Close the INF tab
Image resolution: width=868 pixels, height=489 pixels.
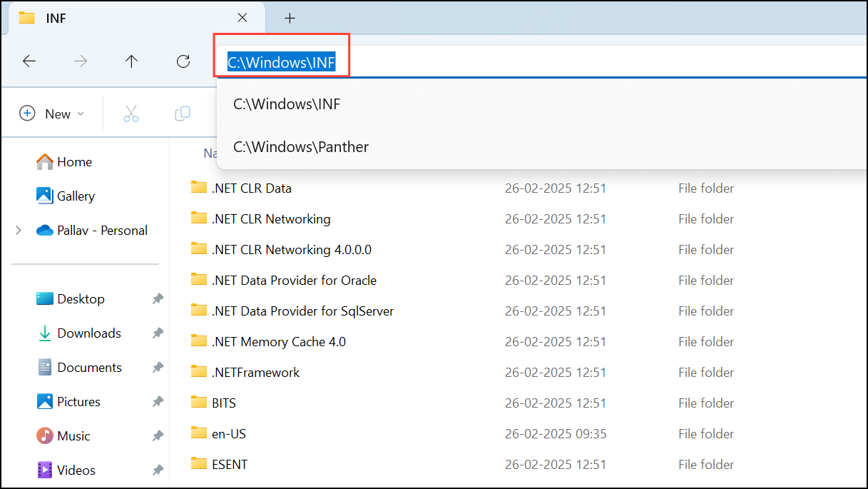(x=242, y=18)
